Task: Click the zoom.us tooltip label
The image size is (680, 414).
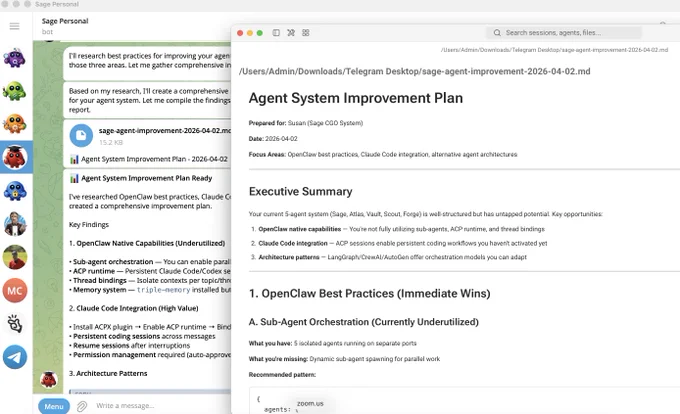Action: click(310, 403)
